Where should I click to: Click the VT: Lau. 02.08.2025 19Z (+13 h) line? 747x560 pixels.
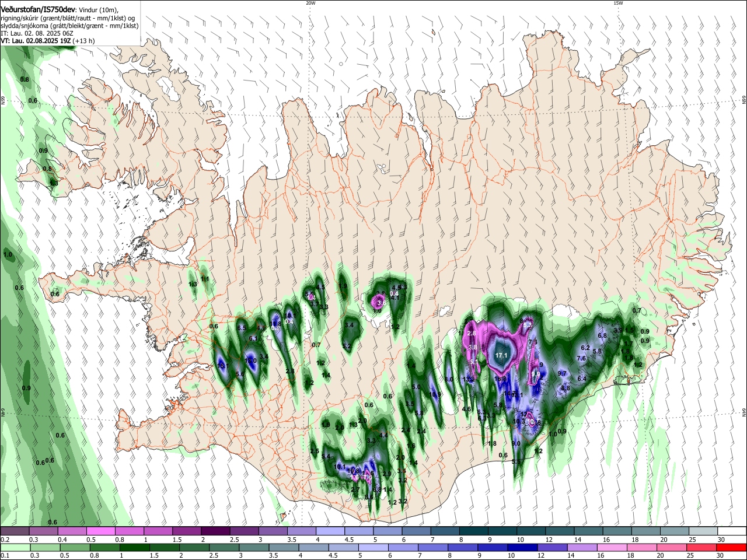pos(48,41)
